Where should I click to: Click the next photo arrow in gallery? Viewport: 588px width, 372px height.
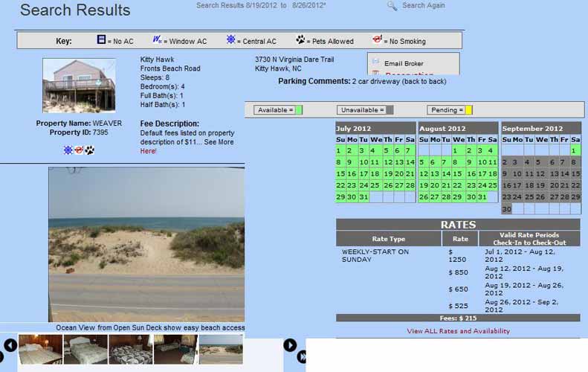point(290,345)
